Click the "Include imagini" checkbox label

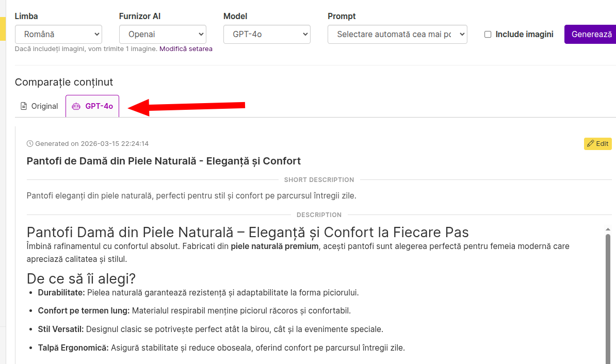coord(524,35)
